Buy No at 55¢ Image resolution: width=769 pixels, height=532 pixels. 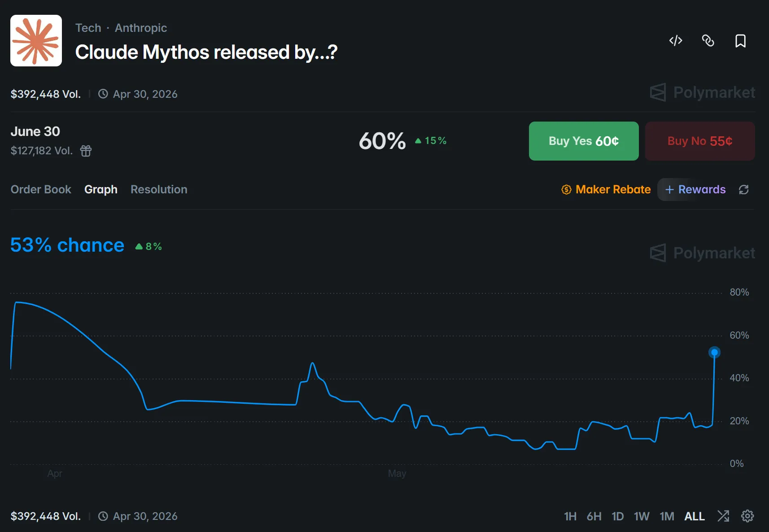(x=700, y=141)
